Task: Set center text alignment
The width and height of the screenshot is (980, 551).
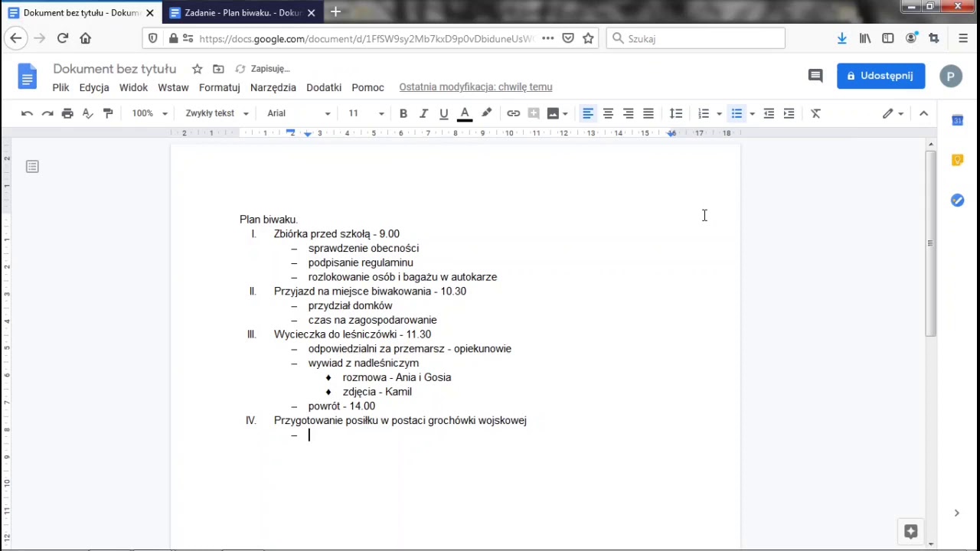Action: tap(608, 113)
